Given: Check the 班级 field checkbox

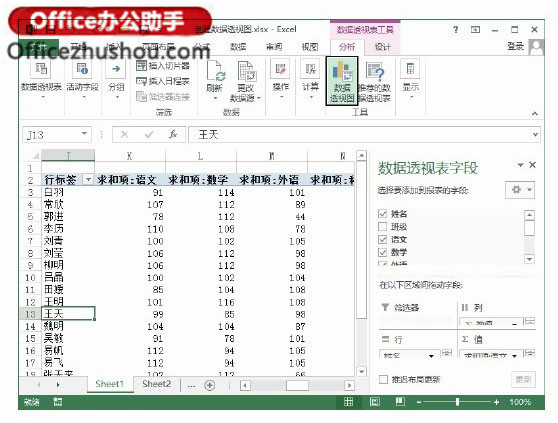Looking at the screenshot, I should [x=383, y=227].
